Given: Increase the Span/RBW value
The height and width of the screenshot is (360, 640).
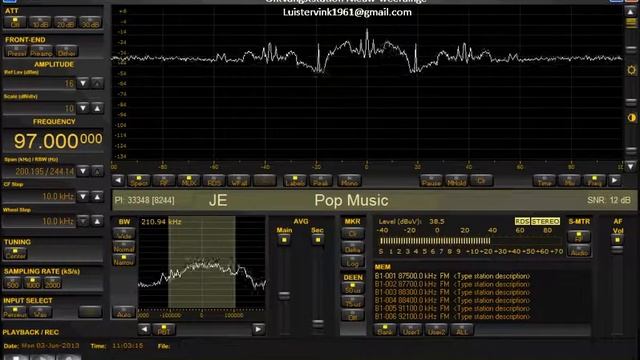Looking at the screenshot, I should (97, 171).
